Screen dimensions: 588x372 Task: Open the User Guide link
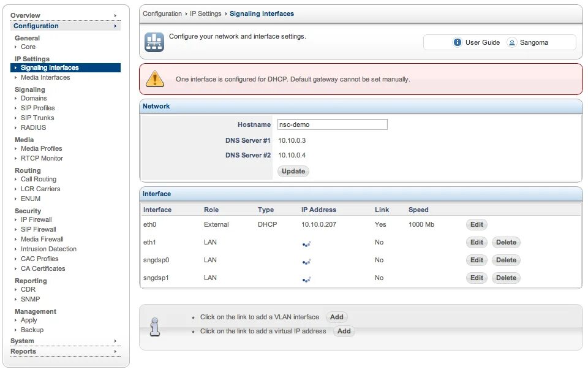[x=482, y=42]
